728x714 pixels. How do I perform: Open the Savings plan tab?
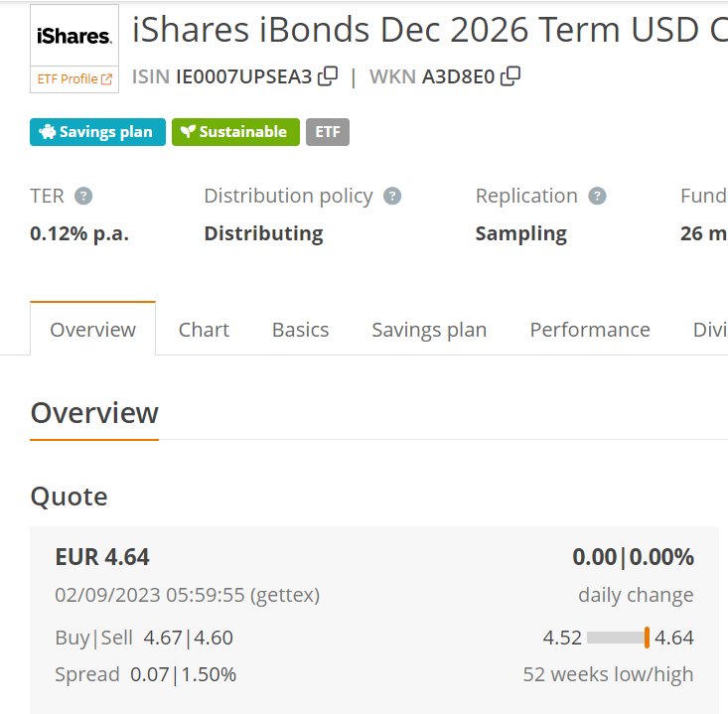click(x=429, y=330)
